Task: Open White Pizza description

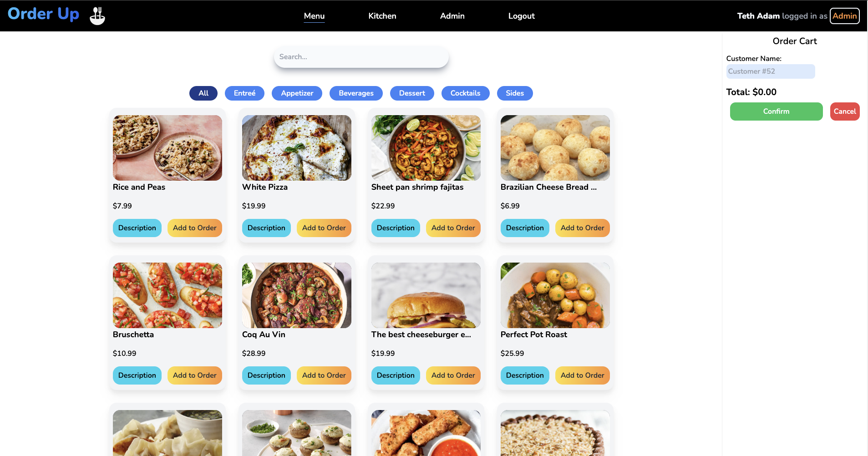Action: point(266,228)
